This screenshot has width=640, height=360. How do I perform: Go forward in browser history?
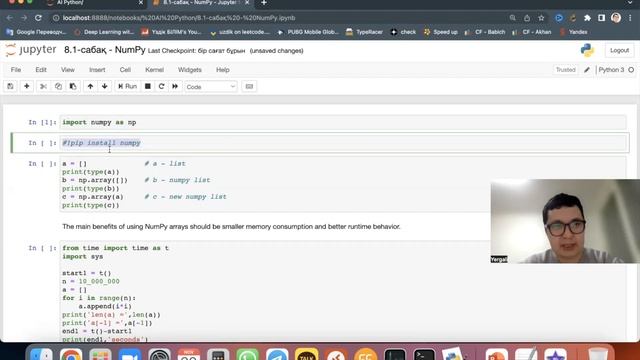click(x=24, y=18)
